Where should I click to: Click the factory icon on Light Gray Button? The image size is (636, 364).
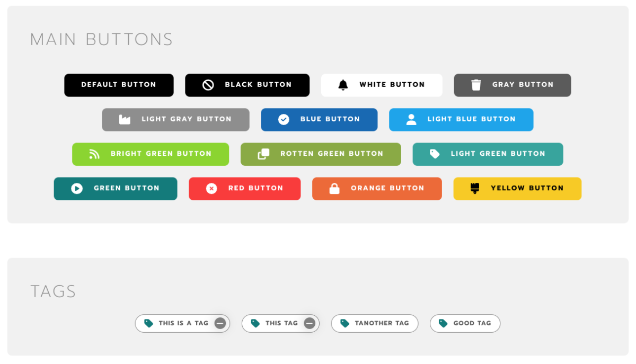[x=125, y=119]
